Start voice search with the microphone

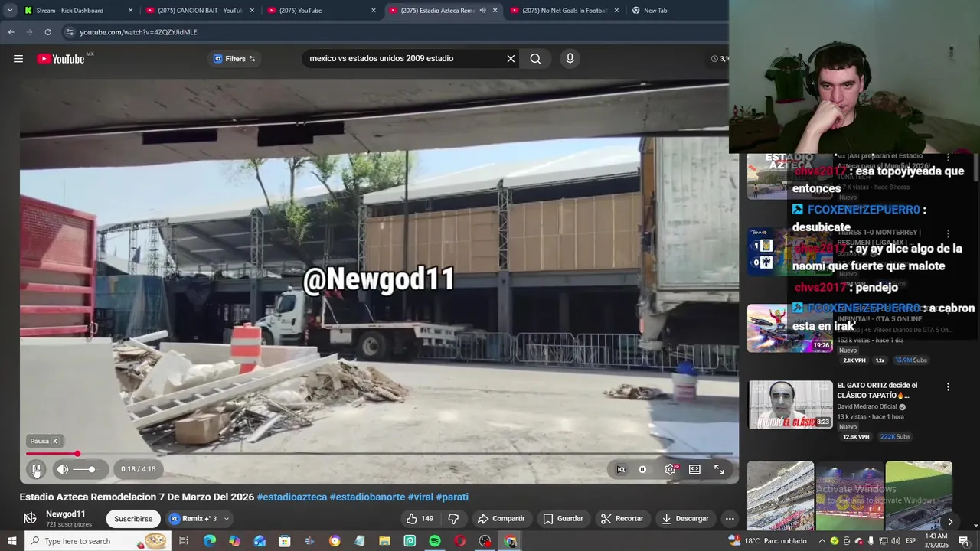(x=570, y=58)
